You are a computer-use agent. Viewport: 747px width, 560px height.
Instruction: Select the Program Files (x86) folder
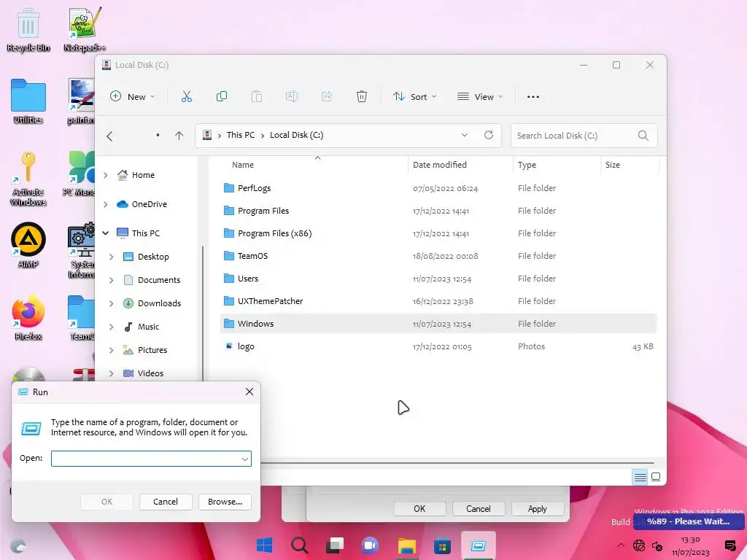pos(438,233)
